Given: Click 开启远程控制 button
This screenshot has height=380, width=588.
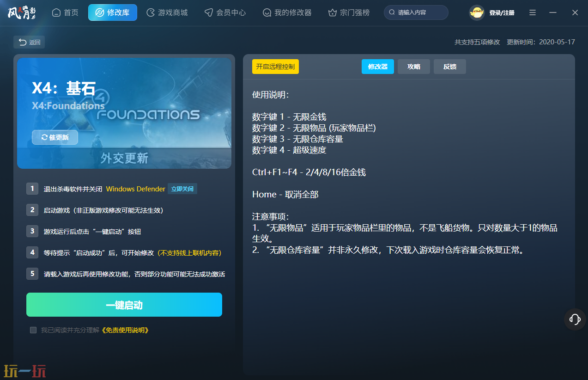Looking at the screenshot, I should [275, 67].
